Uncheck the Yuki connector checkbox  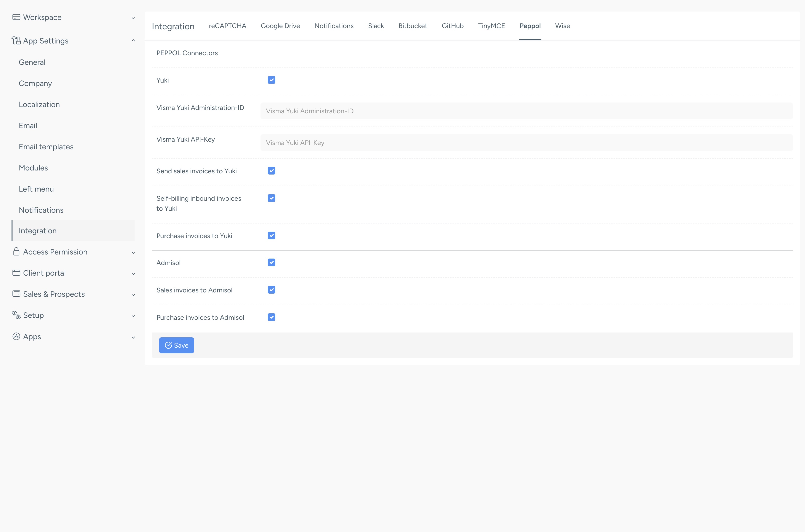pyautogui.click(x=271, y=80)
